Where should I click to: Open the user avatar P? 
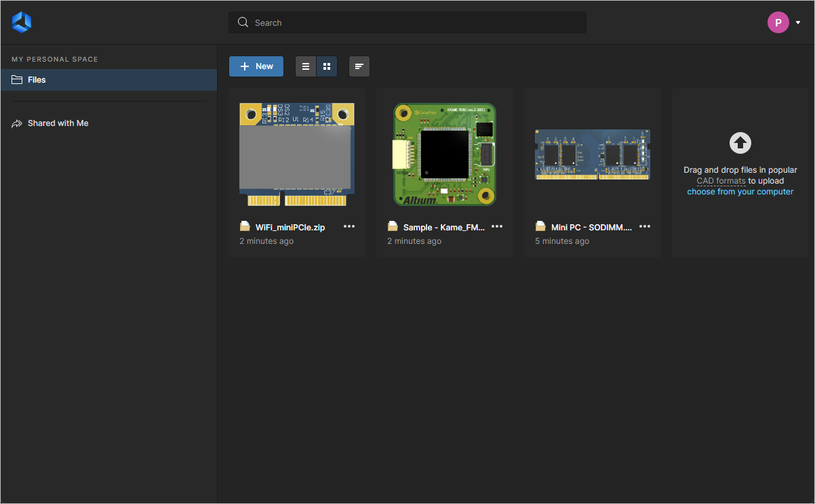[x=778, y=22]
